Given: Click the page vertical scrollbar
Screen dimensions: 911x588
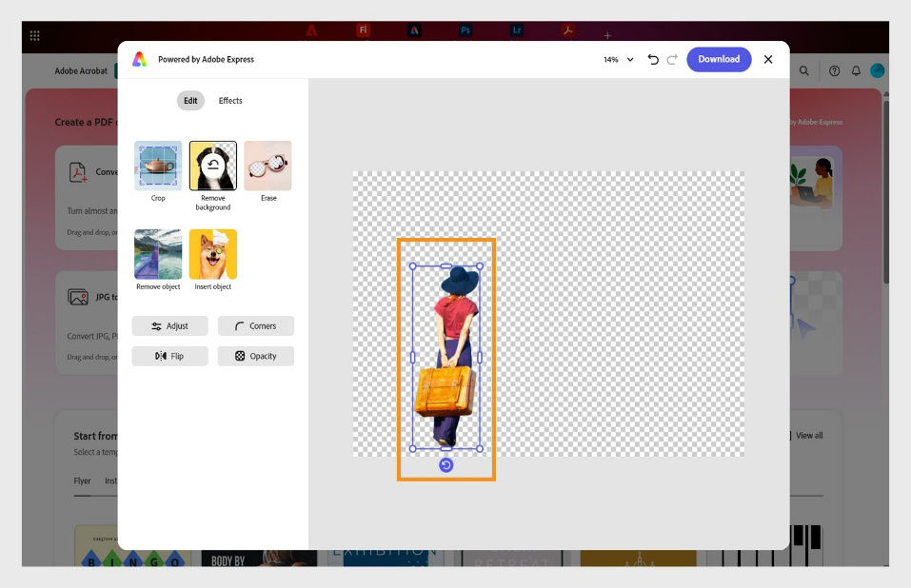Looking at the screenshot, I should click(x=885, y=191).
